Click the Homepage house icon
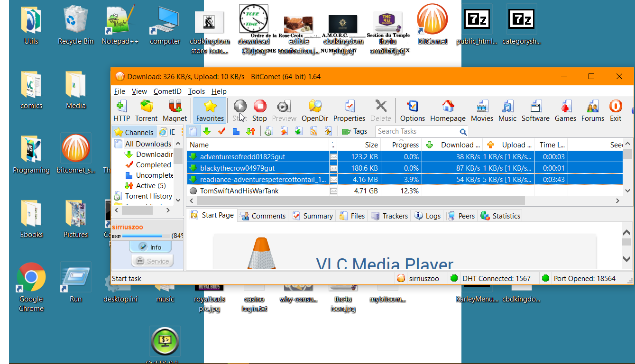 coord(448,110)
